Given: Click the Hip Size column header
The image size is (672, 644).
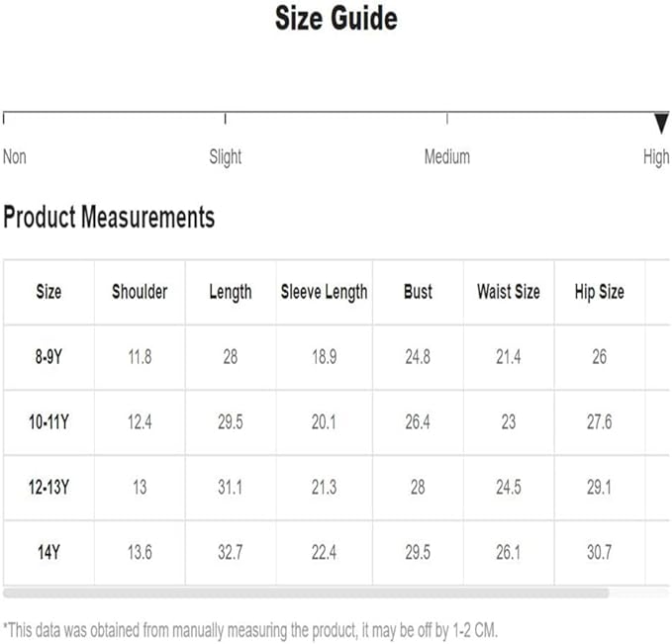Looking at the screenshot, I should (x=600, y=293).
